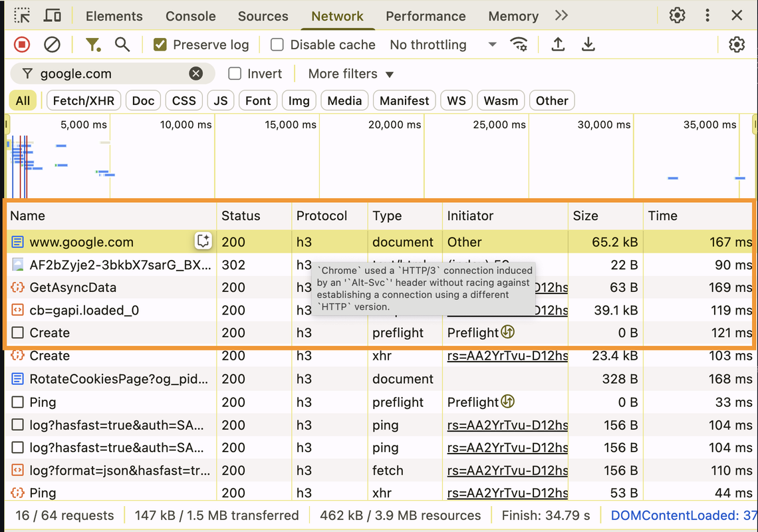This screenshot has height=532, width=758.
Task: Sort by the Size column header
Action: coord(605,215)
